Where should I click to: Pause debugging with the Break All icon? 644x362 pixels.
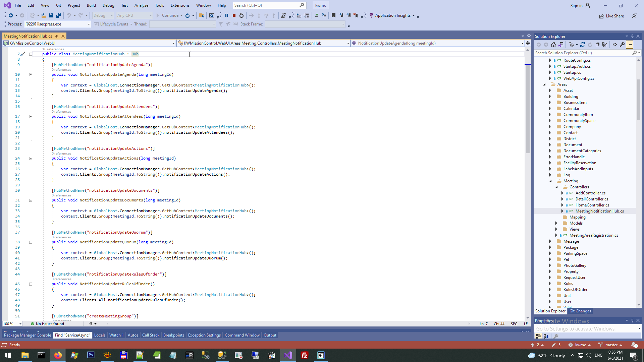click(227, 15)
